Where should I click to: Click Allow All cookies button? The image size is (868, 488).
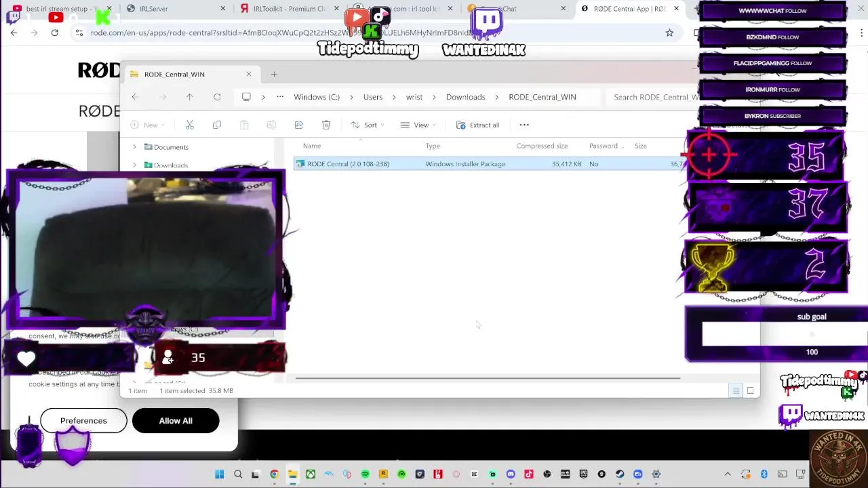pos(176,421)
